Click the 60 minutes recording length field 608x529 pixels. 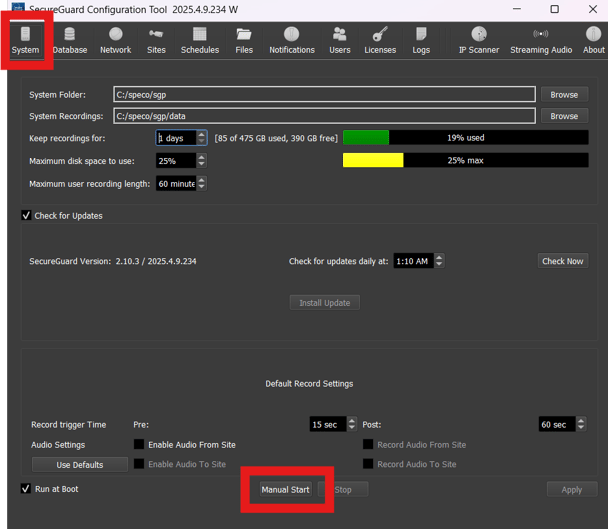176,183
